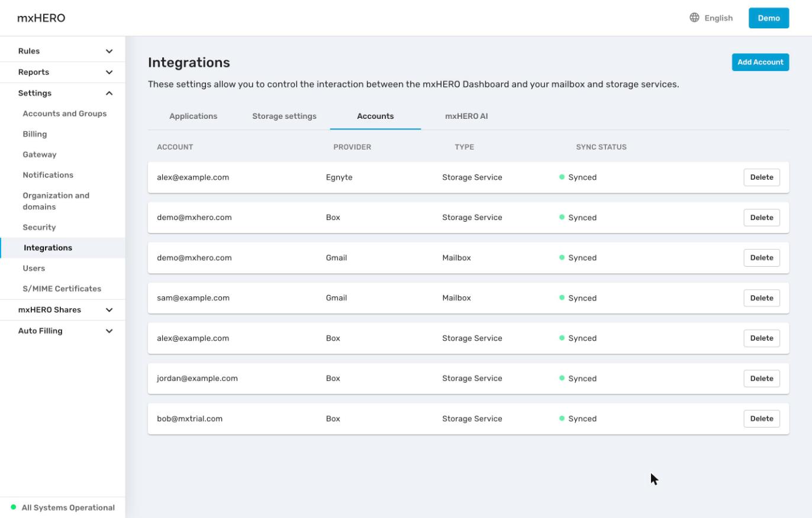Expand the Reports section chevron
Viewport: 812px width, 518px height.
[109, 72]
